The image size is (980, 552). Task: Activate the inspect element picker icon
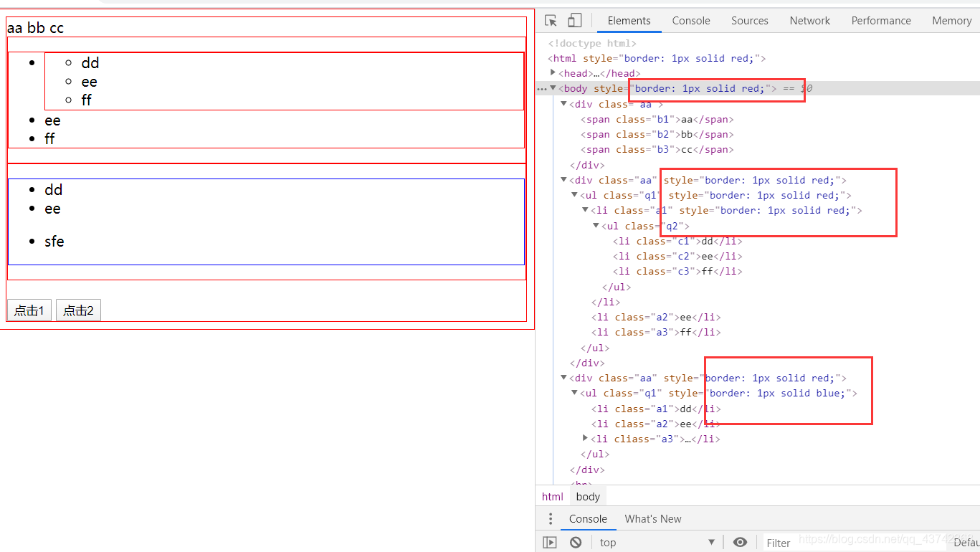(551, 21)
